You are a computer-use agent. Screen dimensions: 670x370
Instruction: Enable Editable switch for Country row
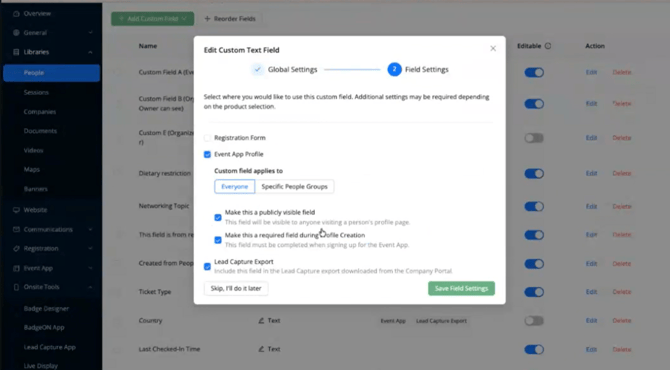pos(534,320)
